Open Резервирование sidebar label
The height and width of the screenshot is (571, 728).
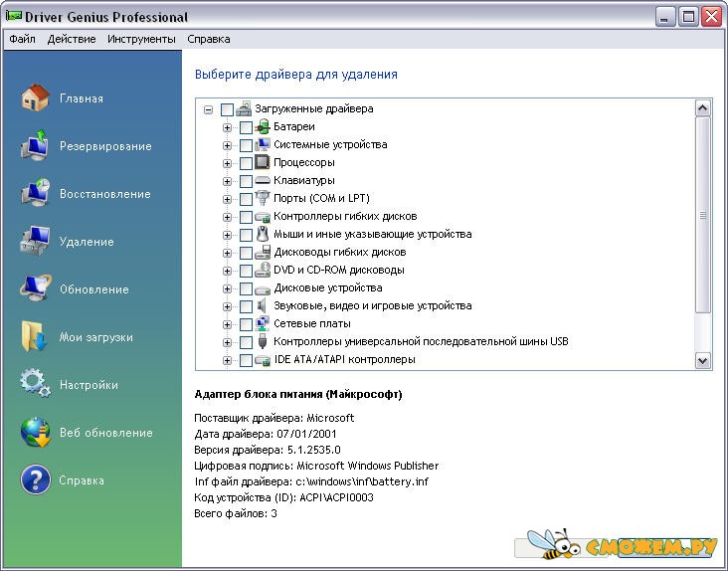[x=105, y=146]
